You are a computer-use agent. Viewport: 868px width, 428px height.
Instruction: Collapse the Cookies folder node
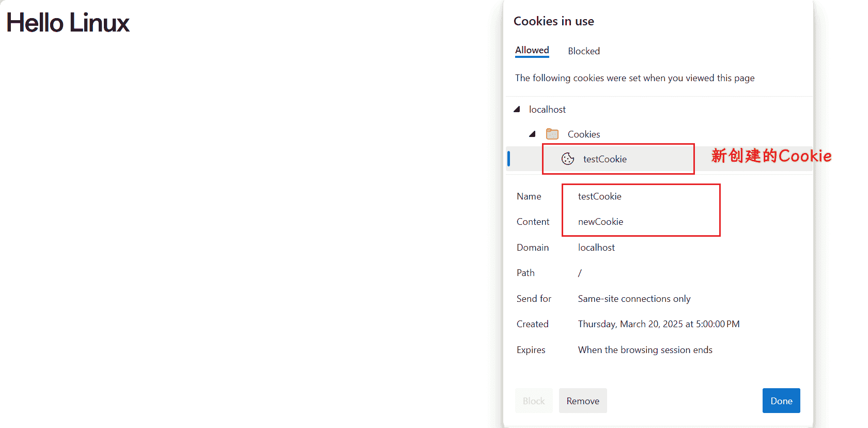(532, 134)
